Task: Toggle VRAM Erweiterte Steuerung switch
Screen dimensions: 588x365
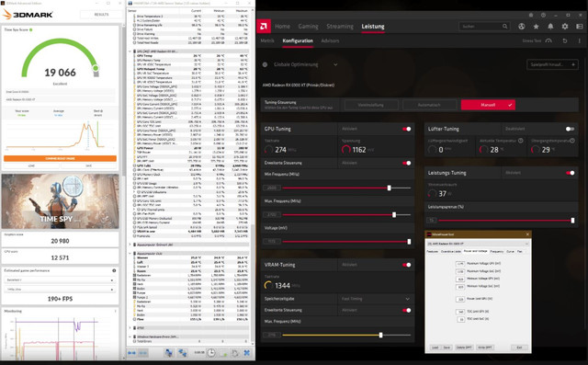Action: (x=406, y=310)
